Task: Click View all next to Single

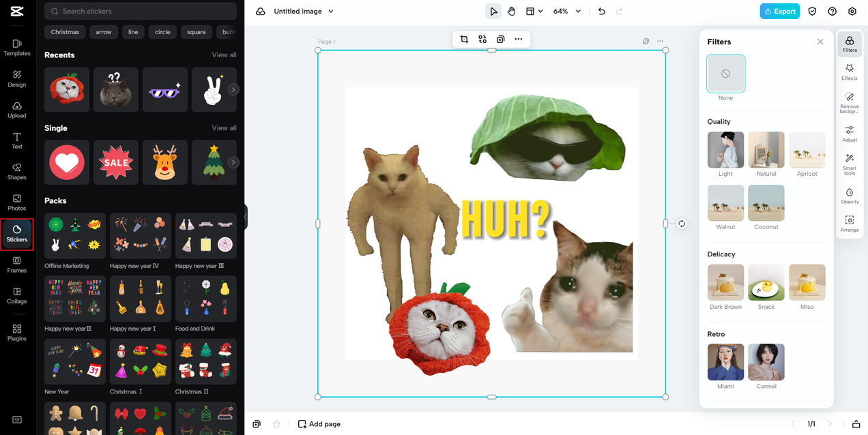Action: tap(224, 127)
